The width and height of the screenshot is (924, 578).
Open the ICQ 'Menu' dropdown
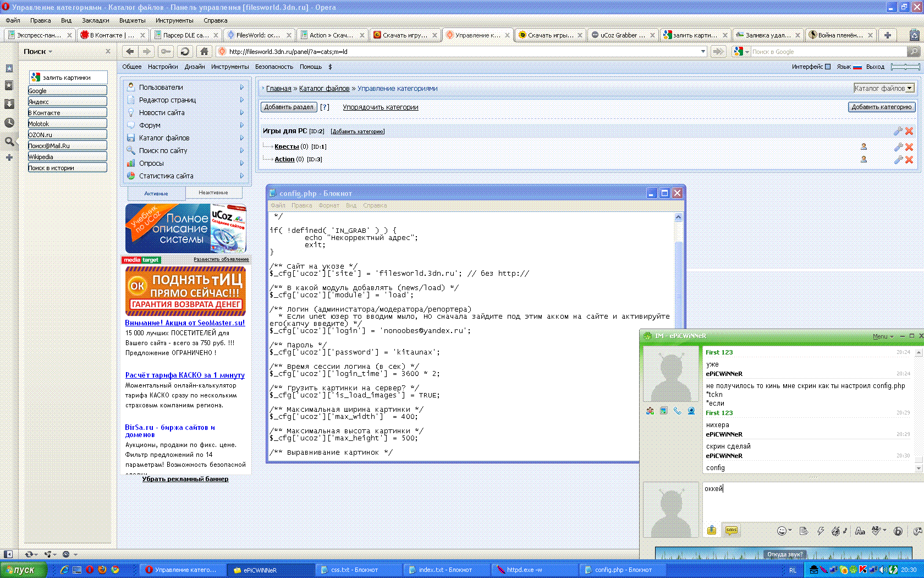click(x=883, y=336)
